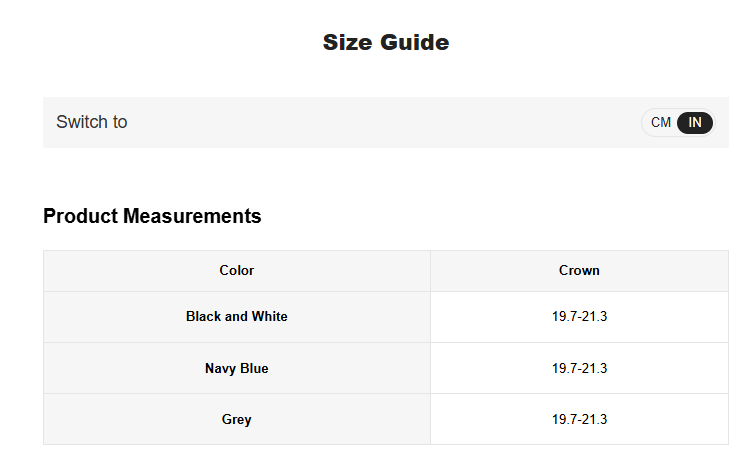738x454 pixels.
Task: Click the "Switch to" label
Action: click(x=92, y=122)
